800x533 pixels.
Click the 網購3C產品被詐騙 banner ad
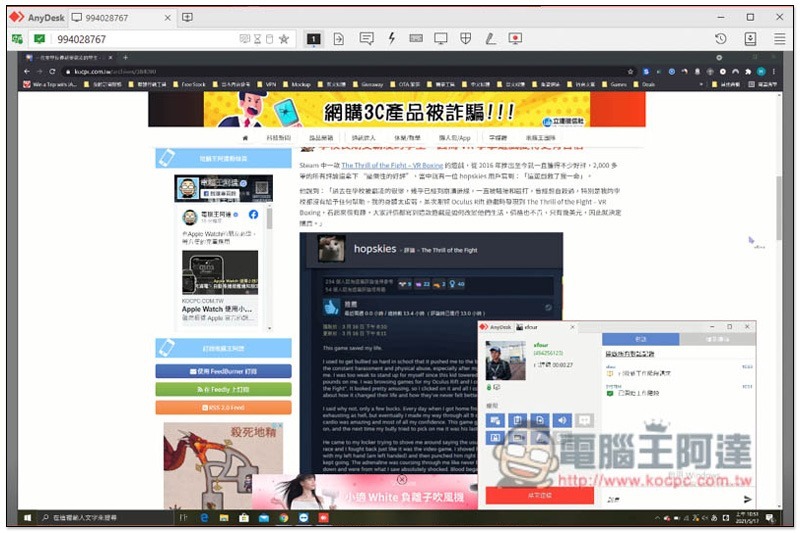click(397, 109)
